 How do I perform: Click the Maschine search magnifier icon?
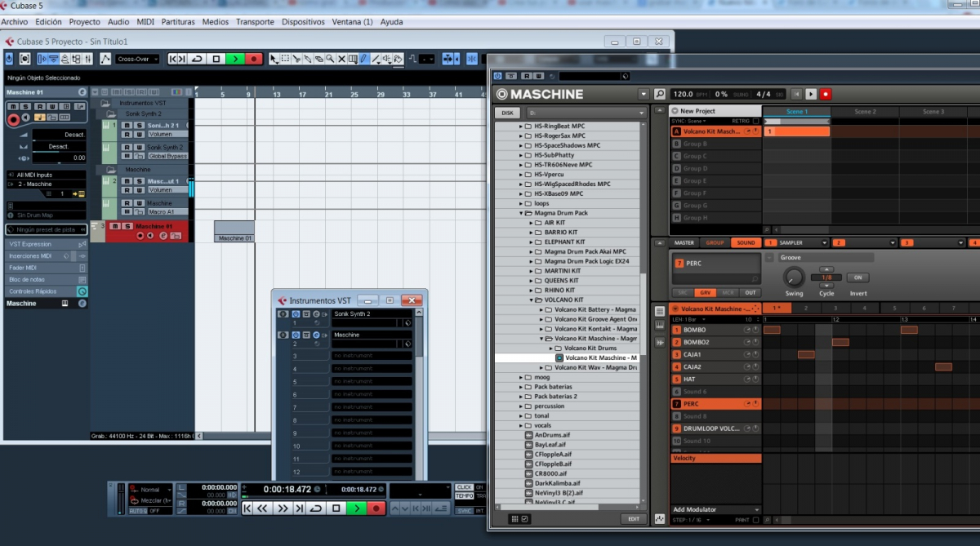(660, 94)
